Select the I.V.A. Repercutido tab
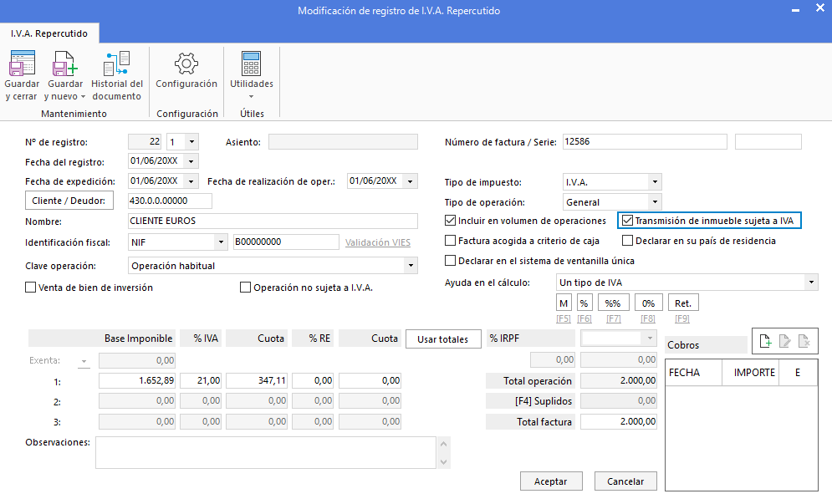Viewport: 832px width, 504px height. pyautogui.click(x=49, y=33)
